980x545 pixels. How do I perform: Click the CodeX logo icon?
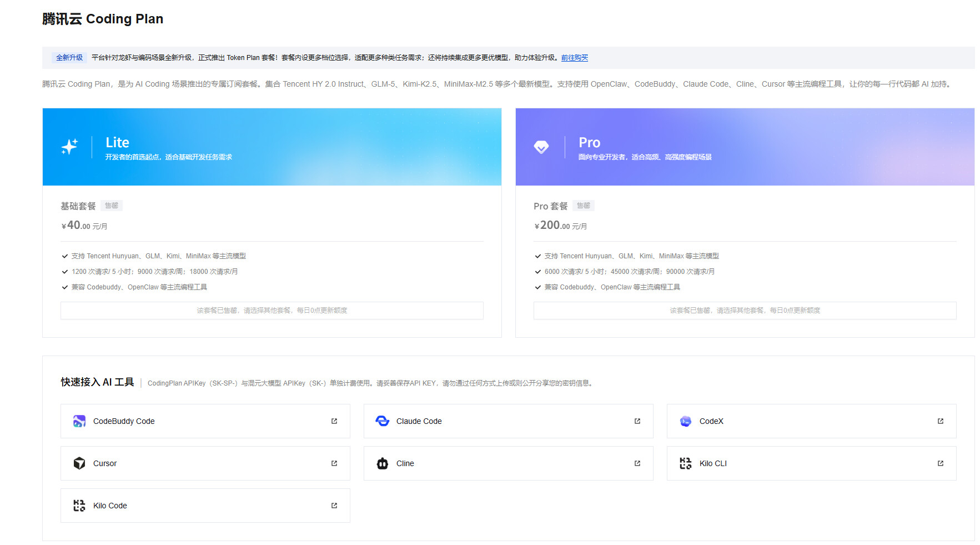(x=686, y=421)
